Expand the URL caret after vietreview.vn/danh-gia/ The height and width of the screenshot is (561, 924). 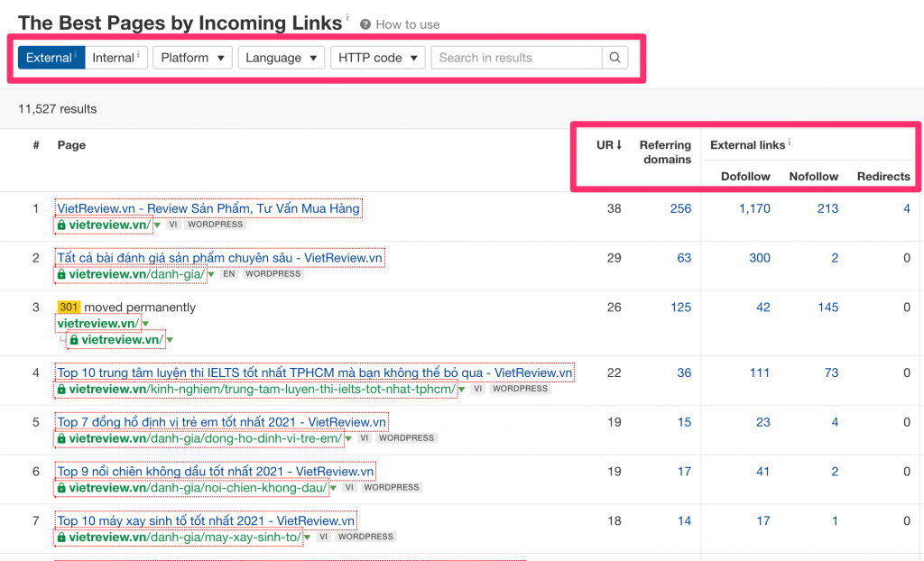(211, 274)
